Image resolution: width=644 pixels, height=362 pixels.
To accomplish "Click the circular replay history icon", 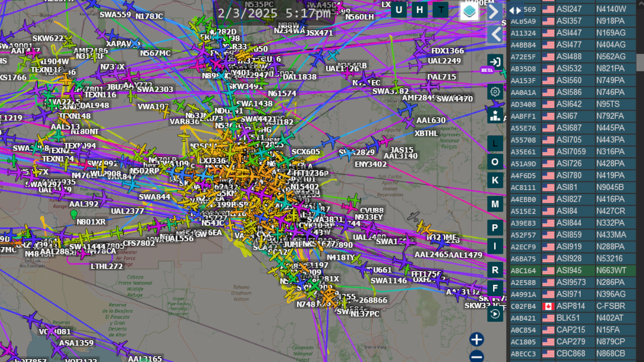I will [x=495, y=314].
